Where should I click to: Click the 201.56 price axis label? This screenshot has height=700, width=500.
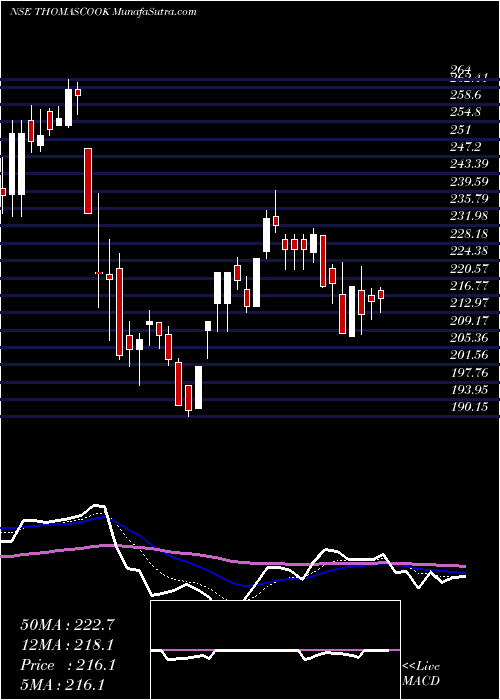(469, 355)
